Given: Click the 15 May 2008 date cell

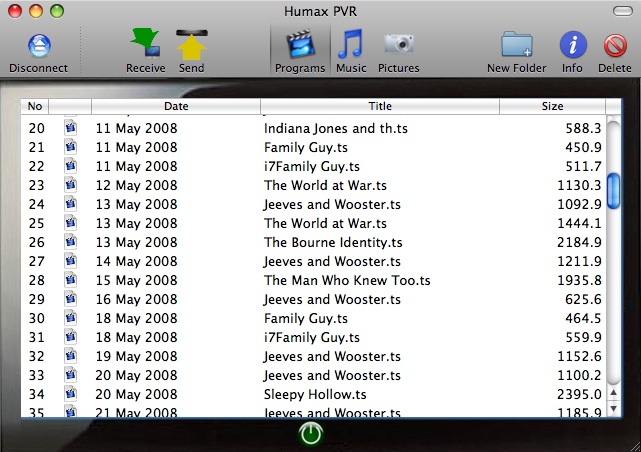Looking at the screenshot, I should click(x=137, y=280).
